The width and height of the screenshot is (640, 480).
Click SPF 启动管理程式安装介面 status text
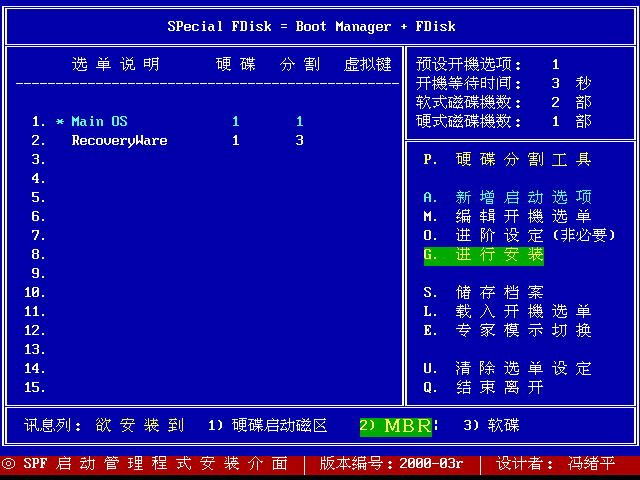pyautogui.click(x=156, y=464)
